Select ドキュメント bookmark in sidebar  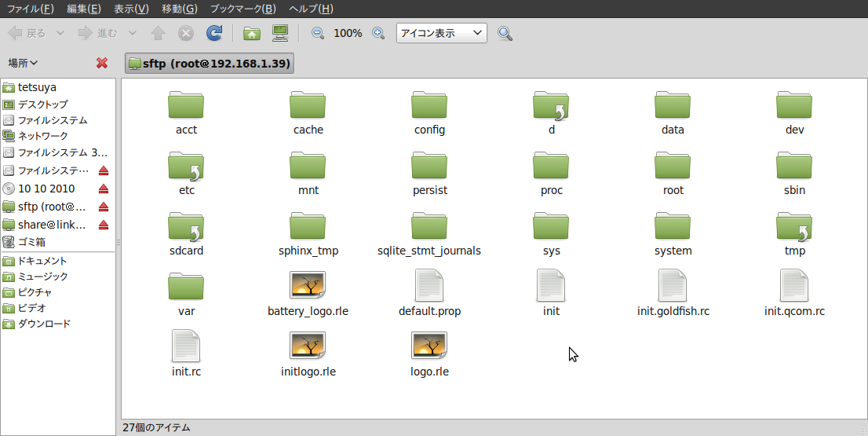(x=57, y=261)
